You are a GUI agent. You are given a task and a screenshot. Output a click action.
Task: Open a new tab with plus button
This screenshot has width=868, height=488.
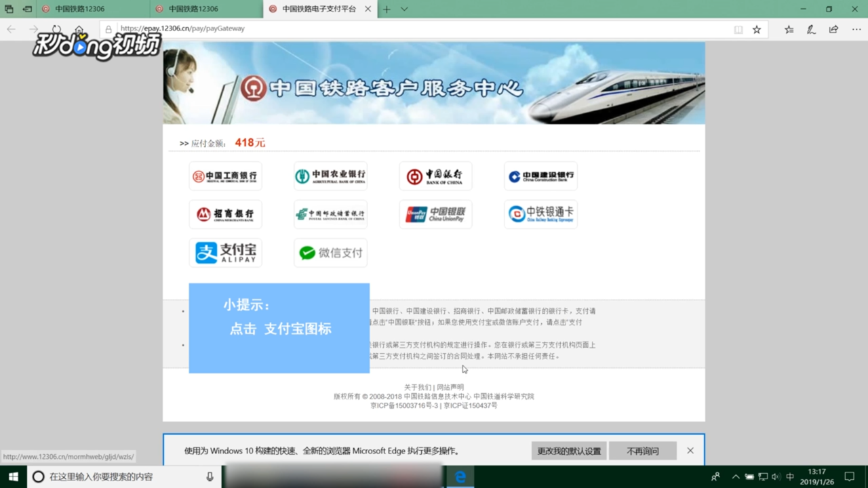[x=387, y=9]
